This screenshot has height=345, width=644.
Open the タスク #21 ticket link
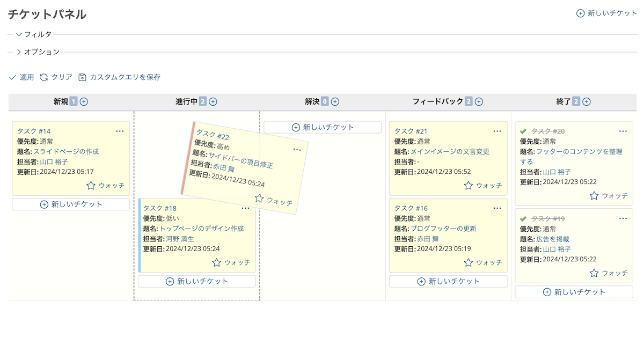pyautogui.click(x=411, y=131)
